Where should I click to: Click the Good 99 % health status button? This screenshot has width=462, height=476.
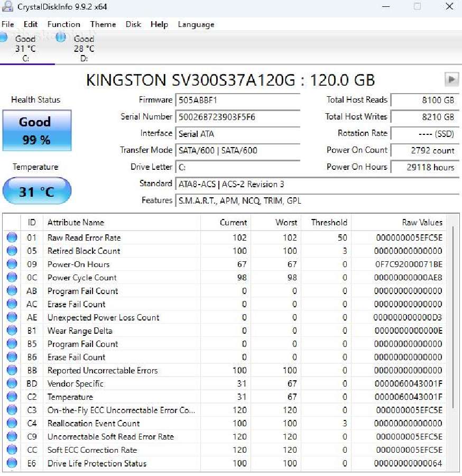click(37, 131)
